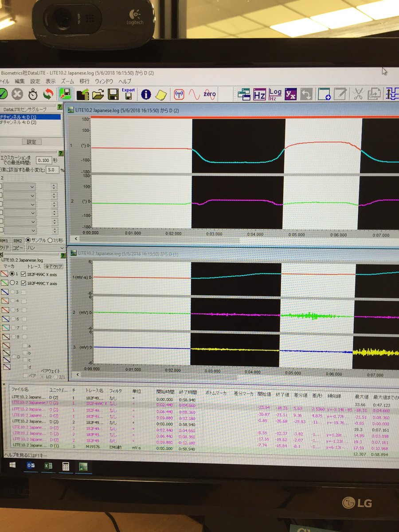Select the ミリ秒 radio button
Image resolution: width=399 pixels, height=532 pixels.
click(x=50, y=240)
